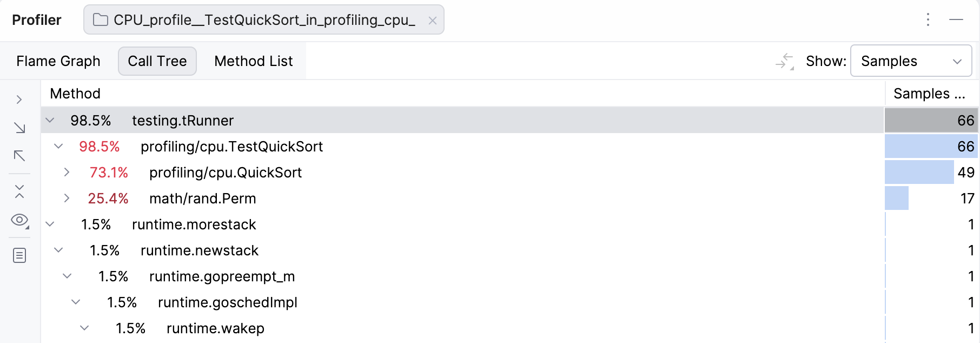Collapse the testing.tRunner tree node

click(50, 120)
